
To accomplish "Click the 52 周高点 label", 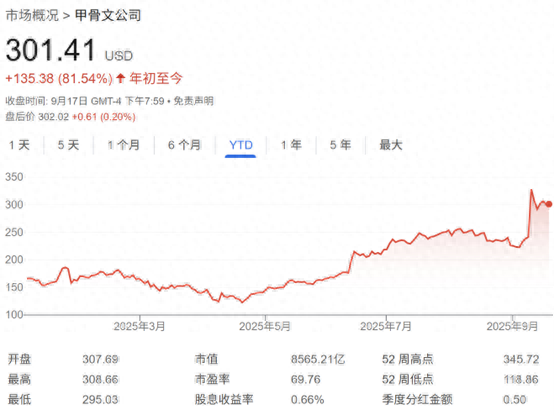I will (x=407, y=359).
